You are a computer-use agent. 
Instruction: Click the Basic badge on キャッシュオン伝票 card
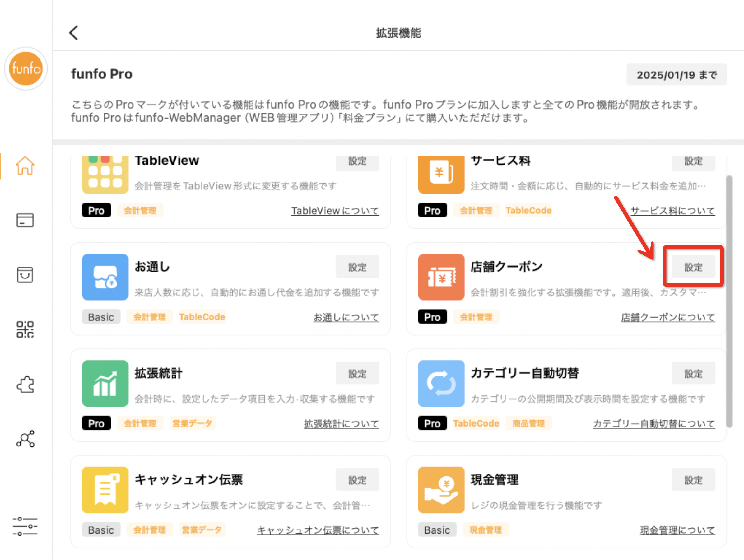point(101,530)
